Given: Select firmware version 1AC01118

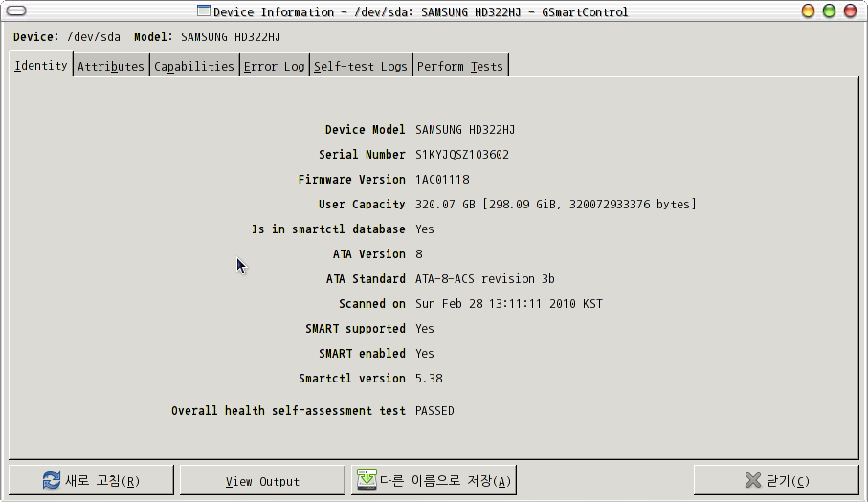Looking at the screenshot, I should pyautogui.click(x=442, y=180).
